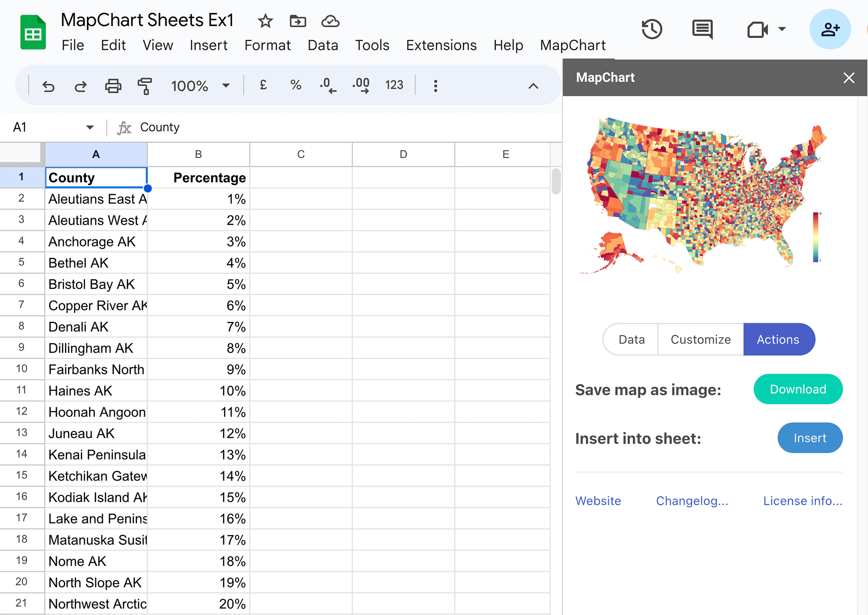
Task: Open the Print dialog via printer icon
Action: pyautogui.click(x=112, y=86)
